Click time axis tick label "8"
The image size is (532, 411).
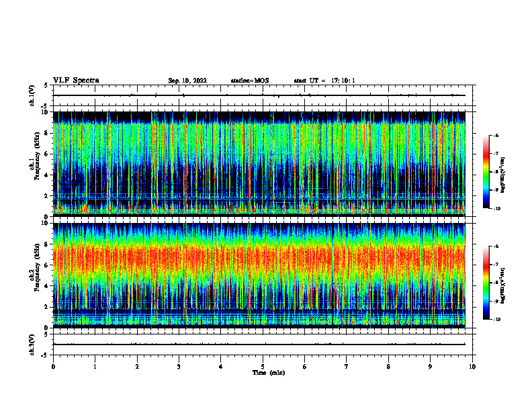(388, 367)
